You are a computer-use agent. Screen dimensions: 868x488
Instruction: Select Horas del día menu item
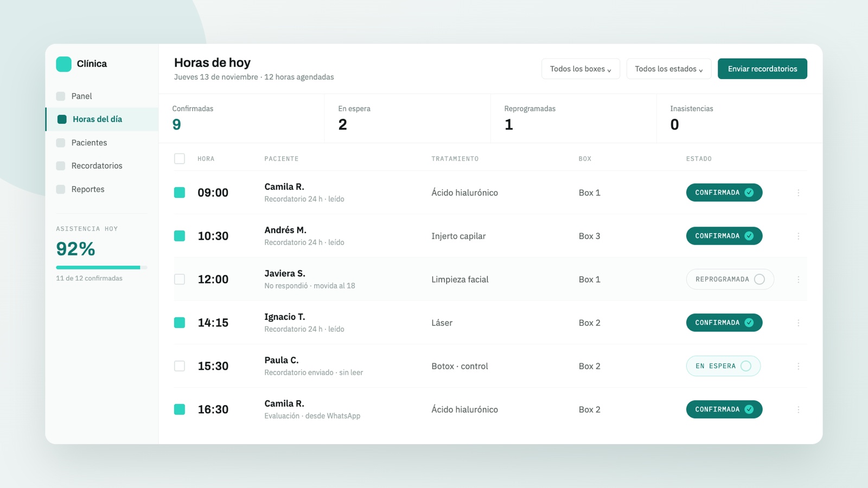pyautogui.click(x=102, y=119)
